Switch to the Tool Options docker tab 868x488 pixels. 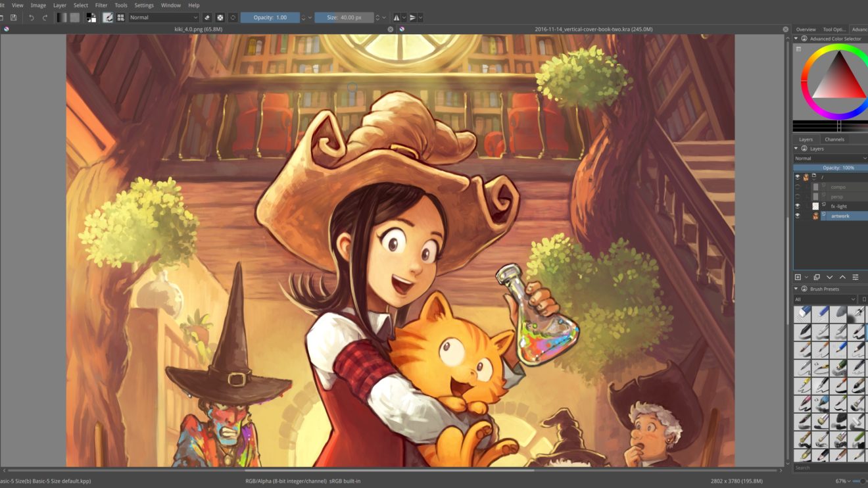pos(834,30)
